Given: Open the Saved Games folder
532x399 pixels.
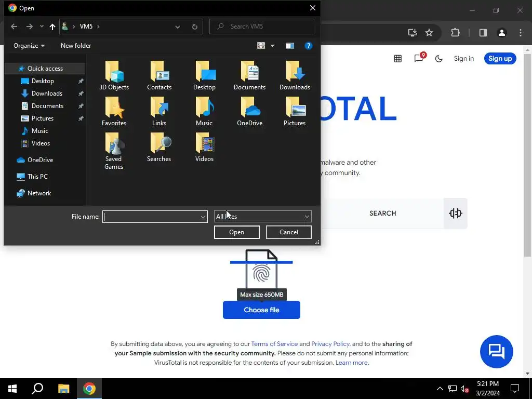Looking at the screenshot, I should click(x=114, y=151).
